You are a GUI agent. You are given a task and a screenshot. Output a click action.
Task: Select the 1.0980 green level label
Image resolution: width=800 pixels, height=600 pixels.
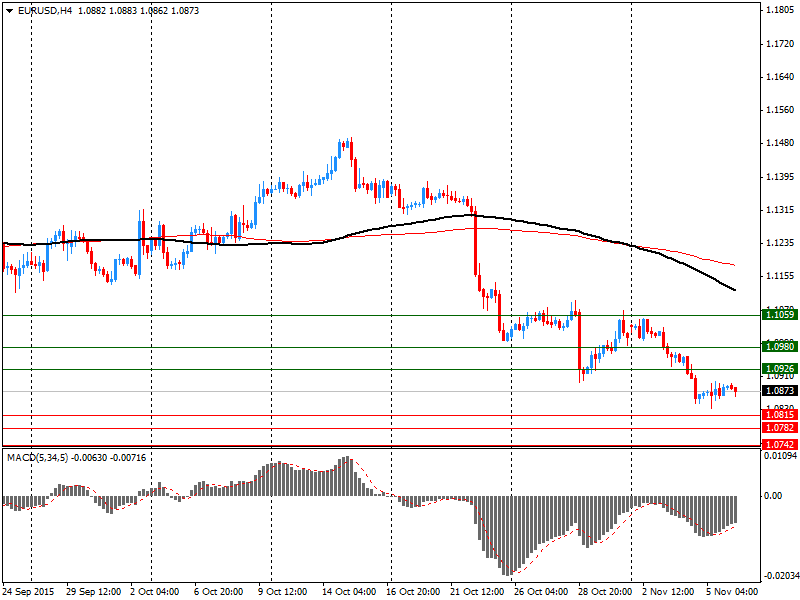click(x=780, y=347)
